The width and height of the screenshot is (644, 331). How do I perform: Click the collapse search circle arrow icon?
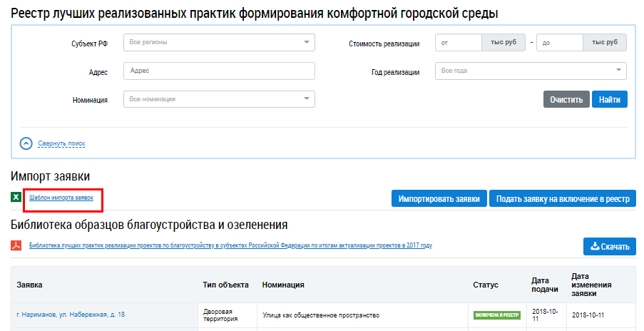coord(26,143)
